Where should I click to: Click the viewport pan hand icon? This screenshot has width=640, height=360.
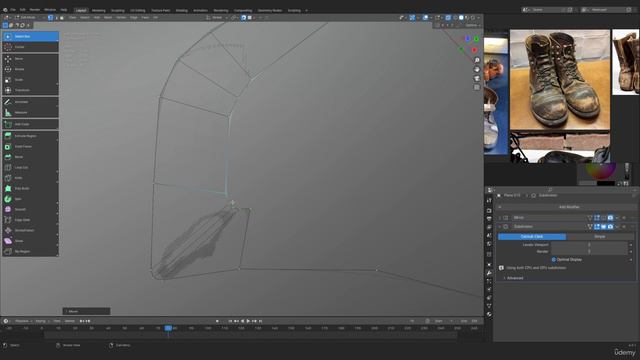click(x=477, y=69)
